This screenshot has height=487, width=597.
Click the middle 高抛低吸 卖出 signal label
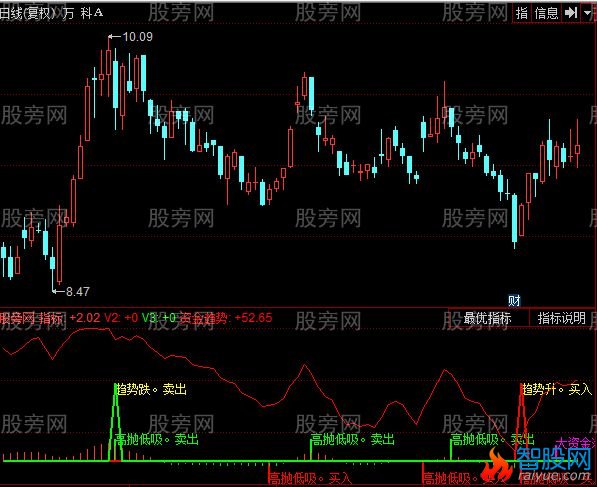(x=353, y=440)
